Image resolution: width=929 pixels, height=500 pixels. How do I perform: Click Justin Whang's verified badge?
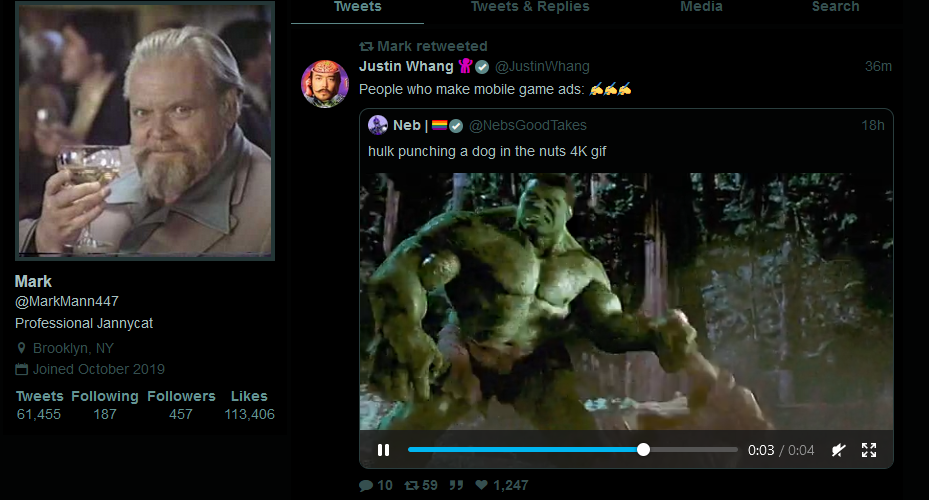[x=482, y=67]
